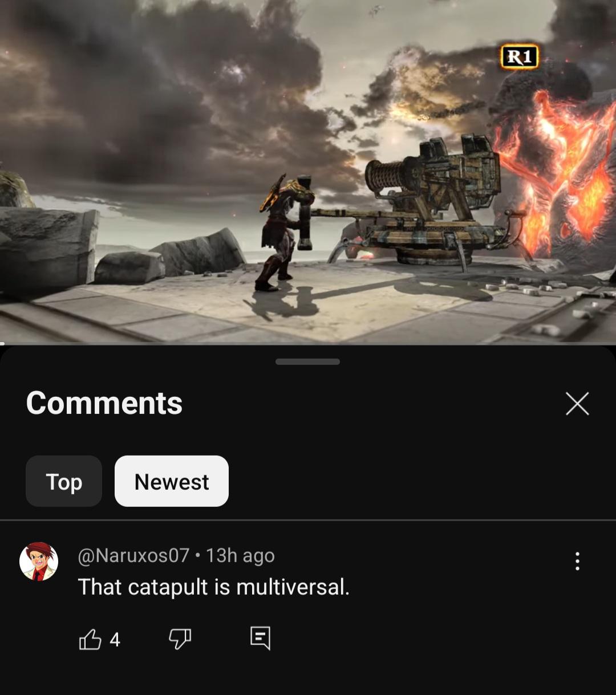The height and width of the screenshot is (695, 616).
Task: Tap the like count number 4
Action: coord(115,640)
